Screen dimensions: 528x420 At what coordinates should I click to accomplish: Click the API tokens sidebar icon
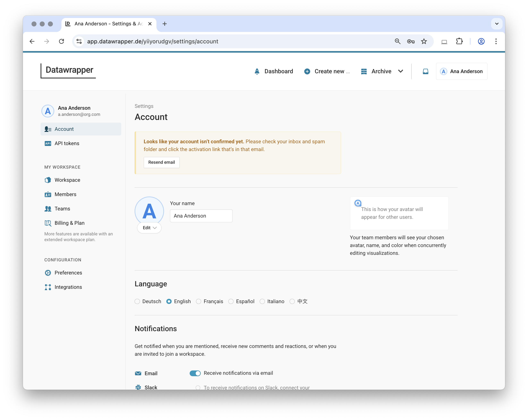pyautogui.click(x=48, y=143)
